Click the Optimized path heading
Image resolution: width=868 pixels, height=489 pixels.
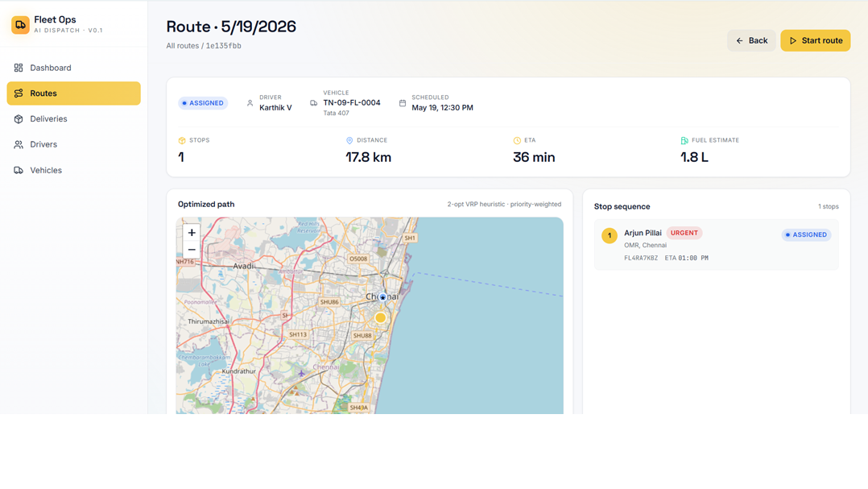point(206,204)
